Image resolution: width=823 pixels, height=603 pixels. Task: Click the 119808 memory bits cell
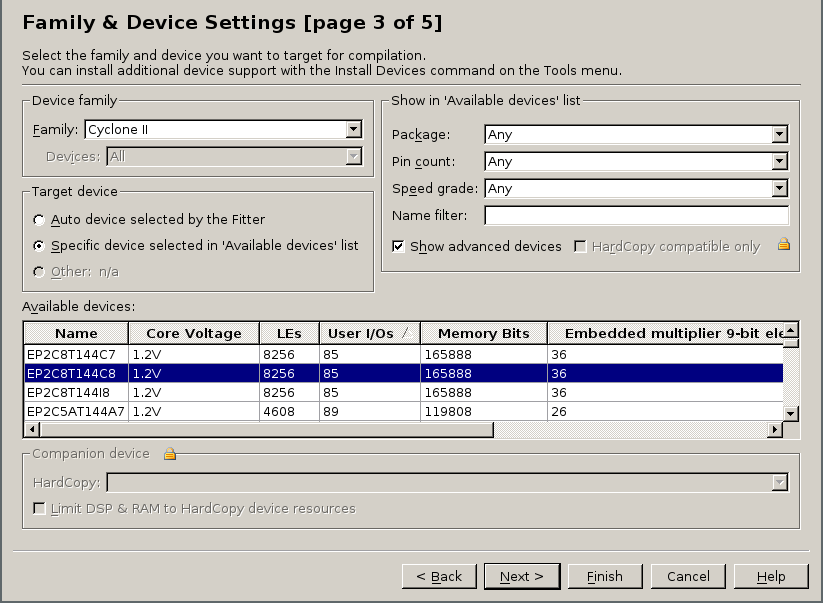[483, 411]
